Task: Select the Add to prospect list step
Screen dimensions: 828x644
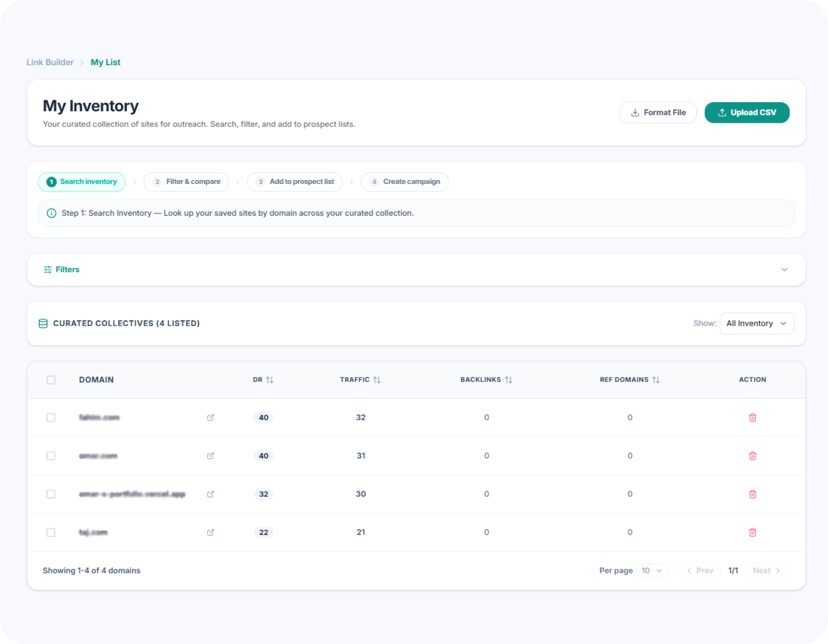Action: [x=294, y=182]
